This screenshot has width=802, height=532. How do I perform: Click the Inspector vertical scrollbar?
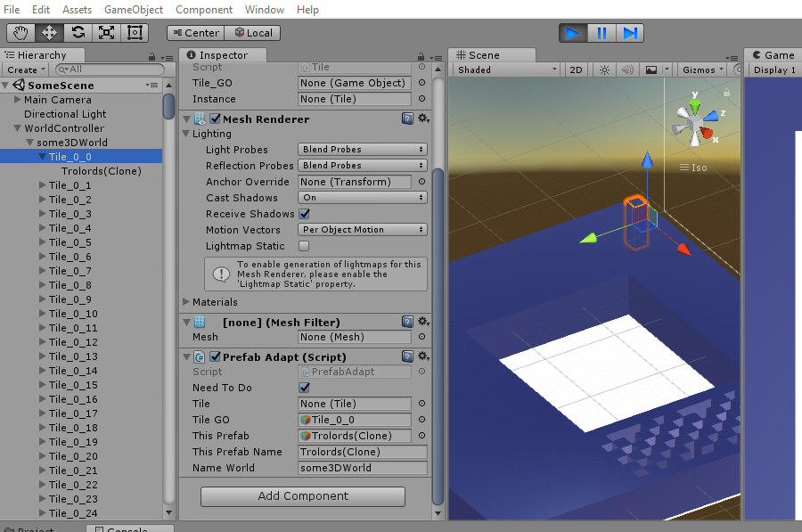pyautogui.click(x=438, y=337)
